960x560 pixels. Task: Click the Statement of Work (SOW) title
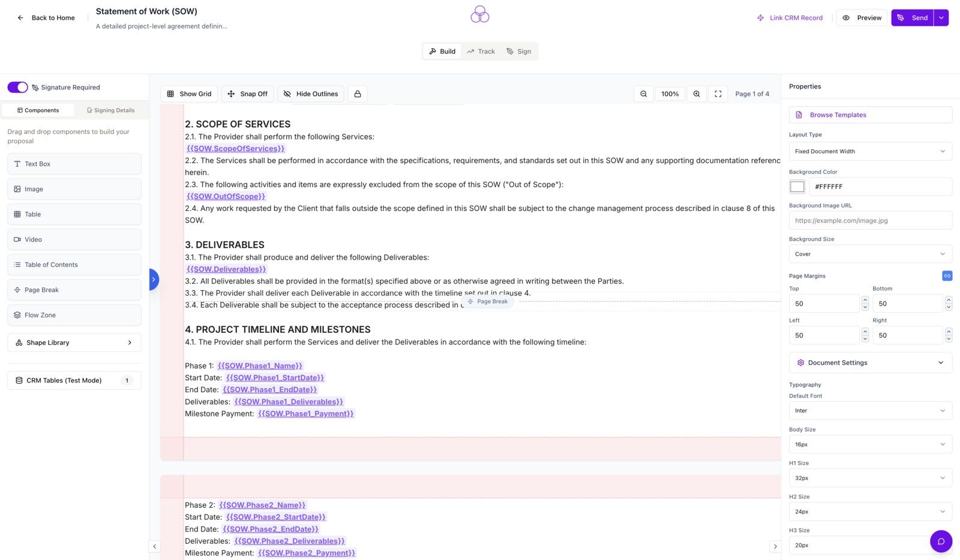146,11
